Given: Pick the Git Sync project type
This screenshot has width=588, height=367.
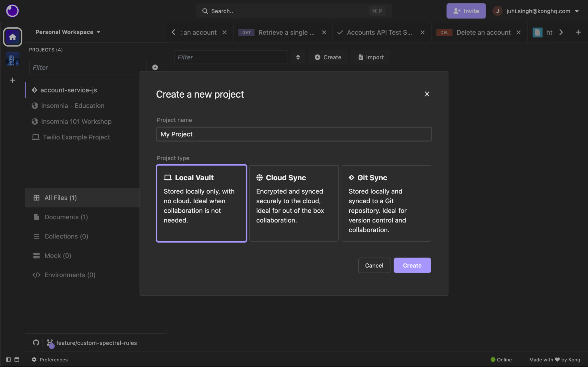Looking at the screenshot, I should pyautogui.click(x=386, y=203).
